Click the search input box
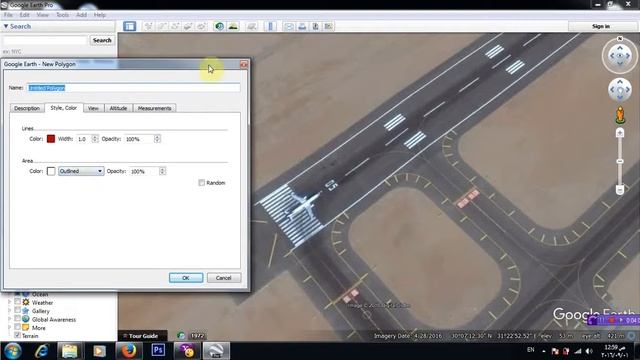The width and height of the screenshot is (640, 360). tap(45, 40)
